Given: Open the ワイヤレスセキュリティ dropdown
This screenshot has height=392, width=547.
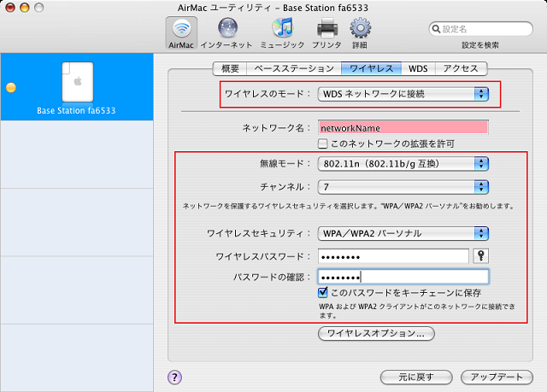Looking at the screenshot, I should coord(403,233).
